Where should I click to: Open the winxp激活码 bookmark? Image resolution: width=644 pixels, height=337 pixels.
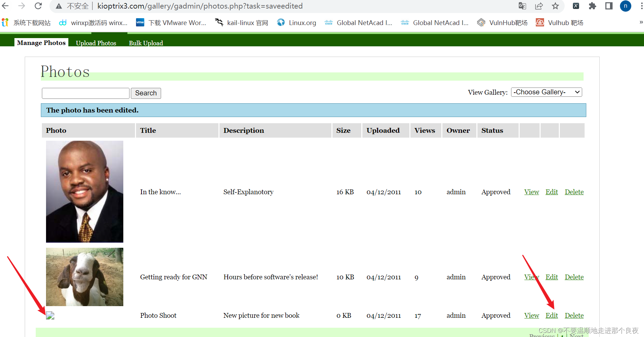[x=93, y=23]
